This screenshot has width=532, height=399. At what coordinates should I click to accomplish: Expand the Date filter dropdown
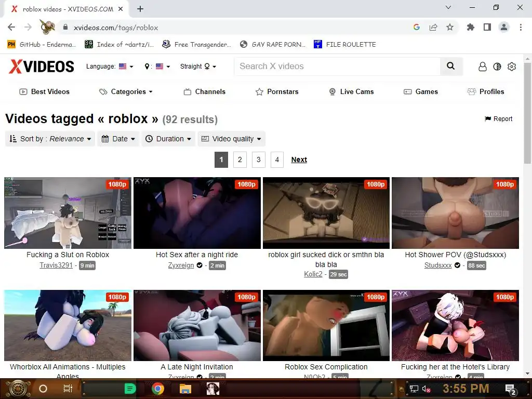(x=118, y=139)
